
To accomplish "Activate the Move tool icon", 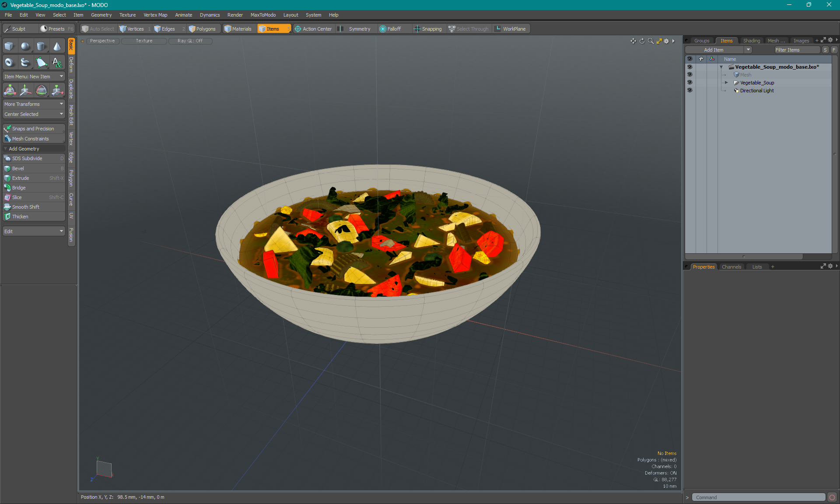I will tap(25, 91).
